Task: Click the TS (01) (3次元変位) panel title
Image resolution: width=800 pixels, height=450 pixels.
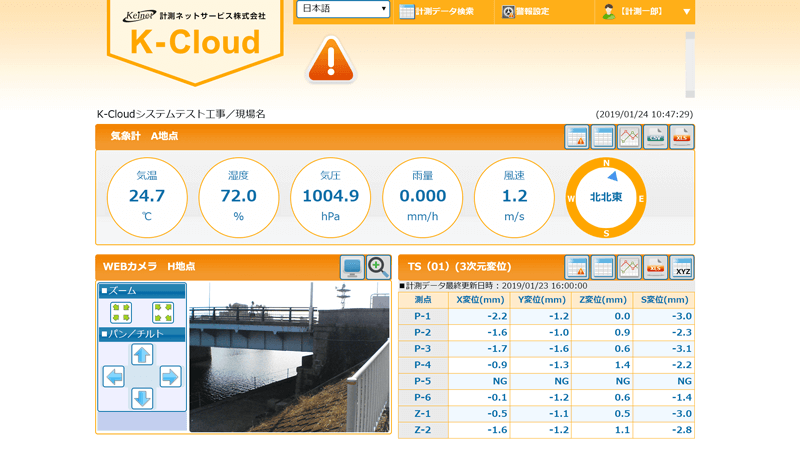Action: coord(459,267)
